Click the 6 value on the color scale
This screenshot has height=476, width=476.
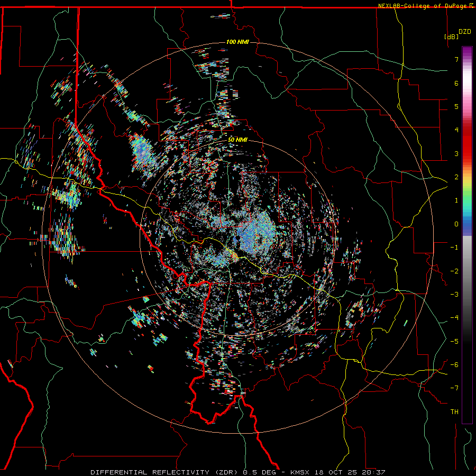(x=456, y=83)
